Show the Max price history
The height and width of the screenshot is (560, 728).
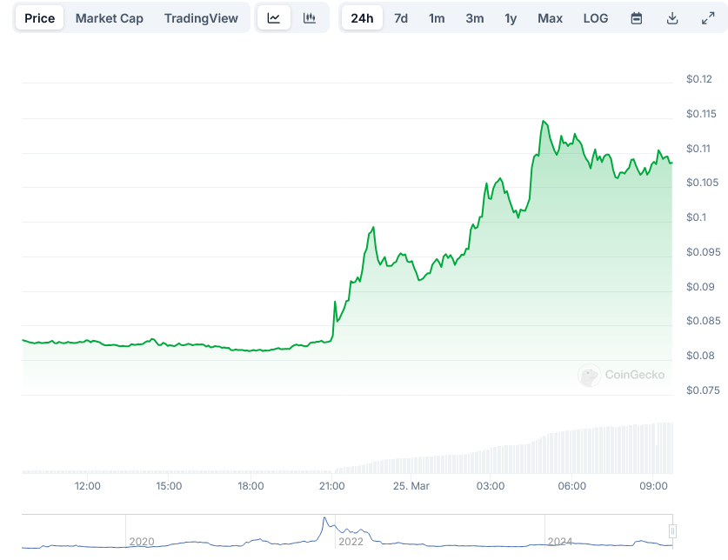550,18
